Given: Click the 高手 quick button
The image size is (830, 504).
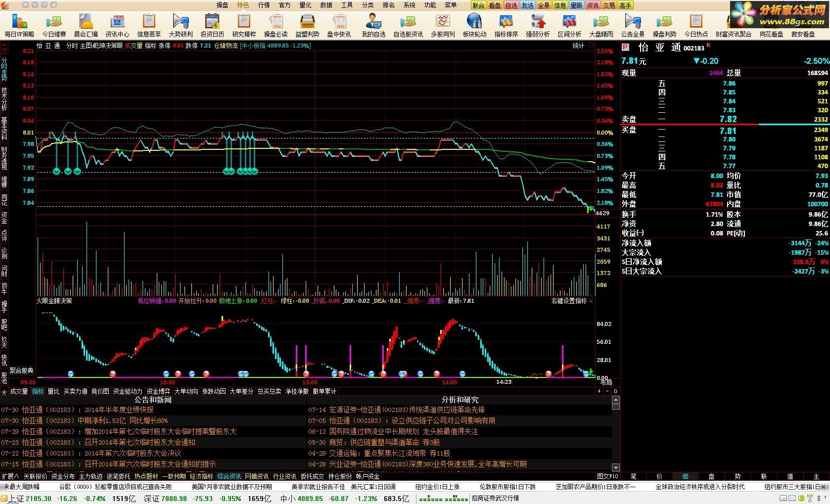Looking at the screenshot, I should click(x=625, y=5).
